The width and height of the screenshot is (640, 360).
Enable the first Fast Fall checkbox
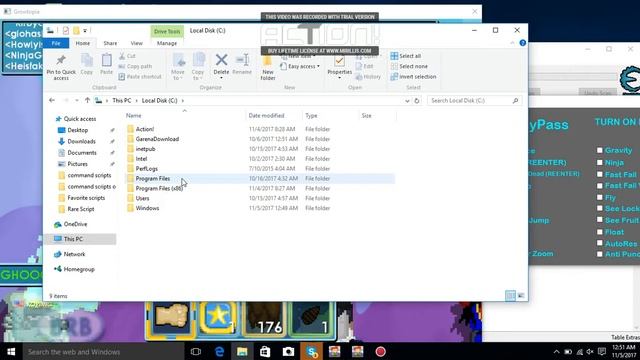click(600, 174)
